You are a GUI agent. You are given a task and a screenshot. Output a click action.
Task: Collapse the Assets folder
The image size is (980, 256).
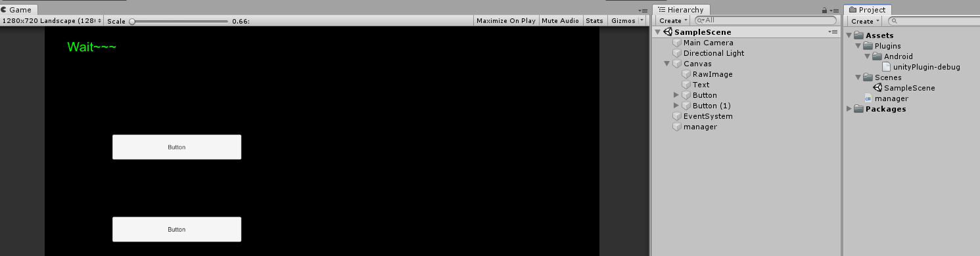click(x=849, y=35)
